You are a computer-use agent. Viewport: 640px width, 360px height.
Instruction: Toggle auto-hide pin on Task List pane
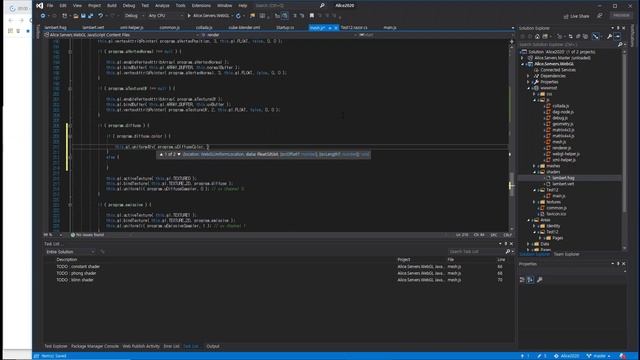(506, 244)
